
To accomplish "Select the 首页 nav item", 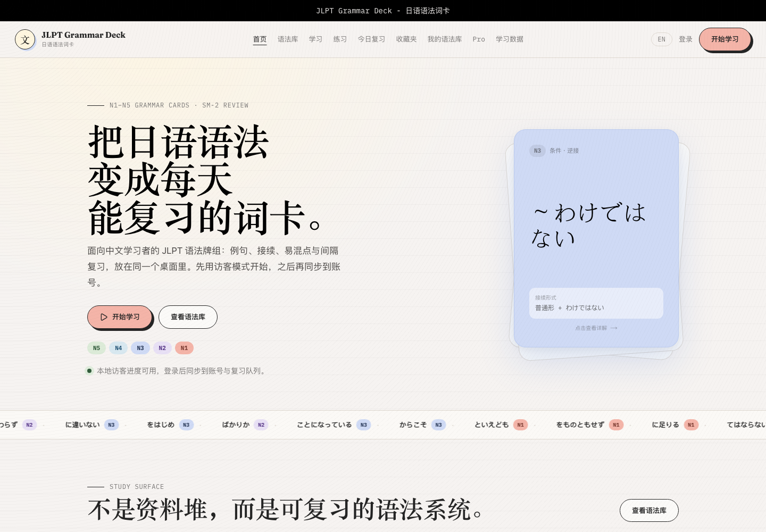I will pyautogui.click(x=260, y=39).
